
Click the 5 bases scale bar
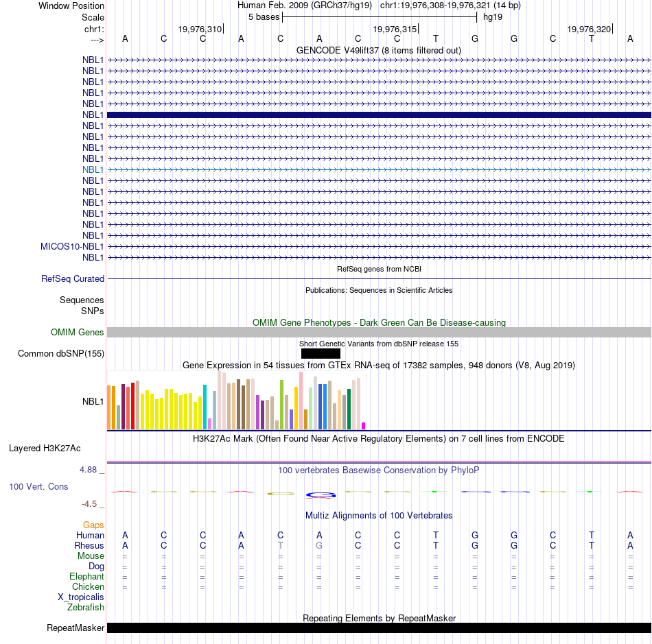(380, 17)
